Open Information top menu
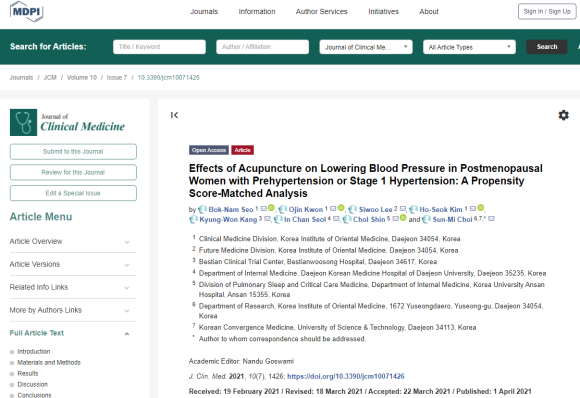The width and height of the screenshot is (580, 398). tap(257, 11)
